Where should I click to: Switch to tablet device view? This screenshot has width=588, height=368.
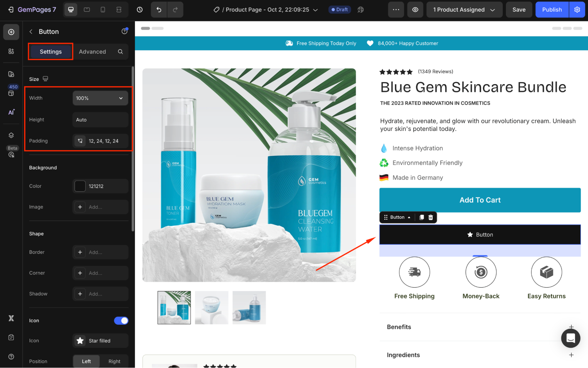(x=87, y=10)
